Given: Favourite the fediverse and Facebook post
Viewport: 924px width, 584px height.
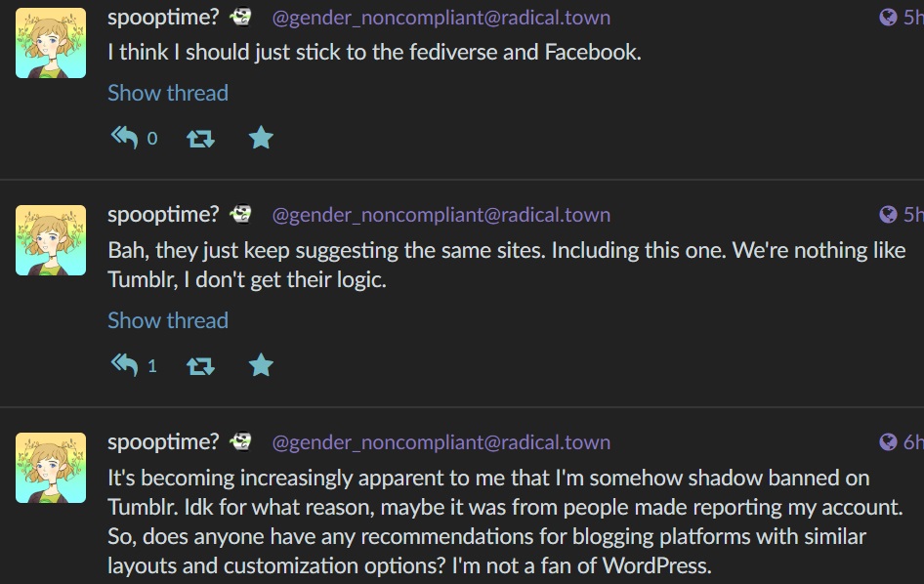Looking at the screenshot, I should [x=261, y=138].
